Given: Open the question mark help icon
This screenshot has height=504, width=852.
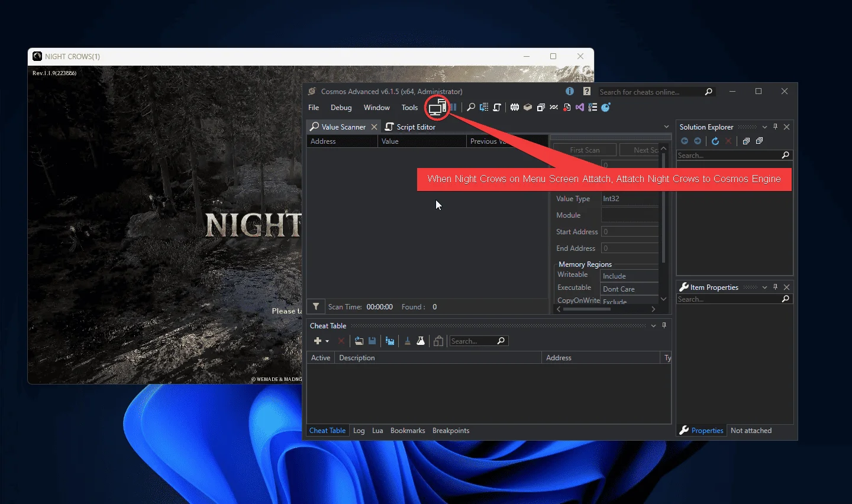Looking at the screenshot, I should coord(587,91).
